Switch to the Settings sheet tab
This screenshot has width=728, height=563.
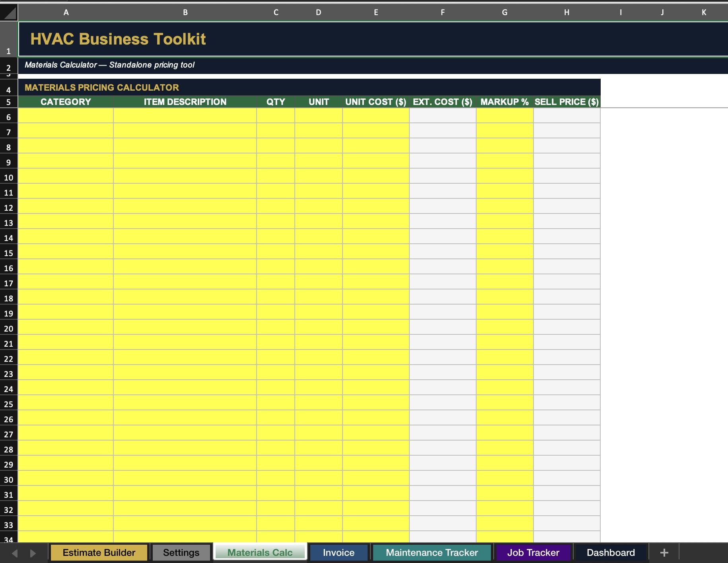coord(181,553)
